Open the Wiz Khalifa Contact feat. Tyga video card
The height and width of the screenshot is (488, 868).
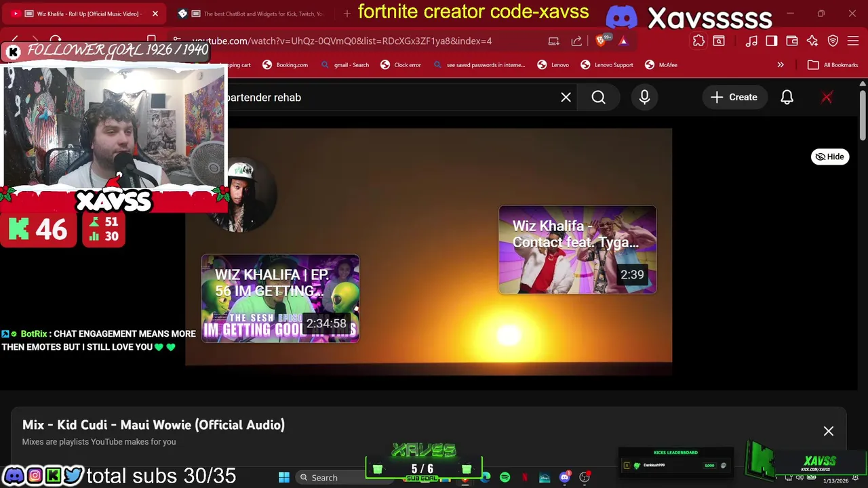[x=577, y=249]
